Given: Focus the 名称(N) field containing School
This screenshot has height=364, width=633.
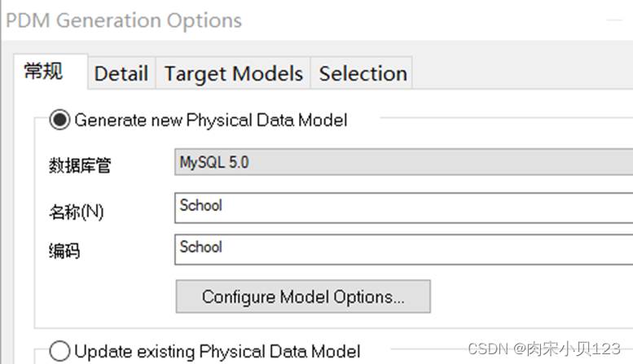Looking at the screenshot, I should pyautogui.click(x=404, y=208).
